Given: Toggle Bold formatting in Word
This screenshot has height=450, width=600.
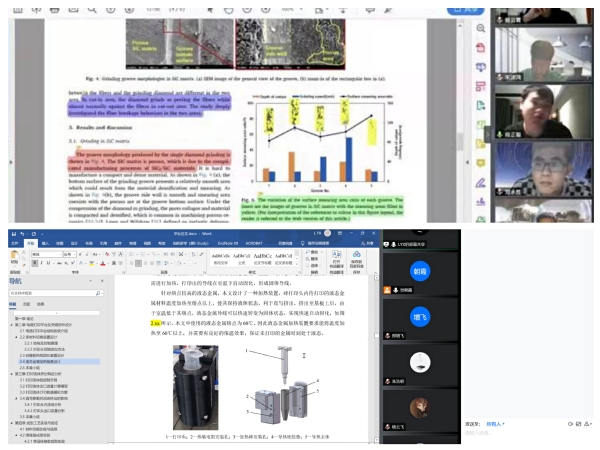Looking at the screenshot, I should 34,263.
